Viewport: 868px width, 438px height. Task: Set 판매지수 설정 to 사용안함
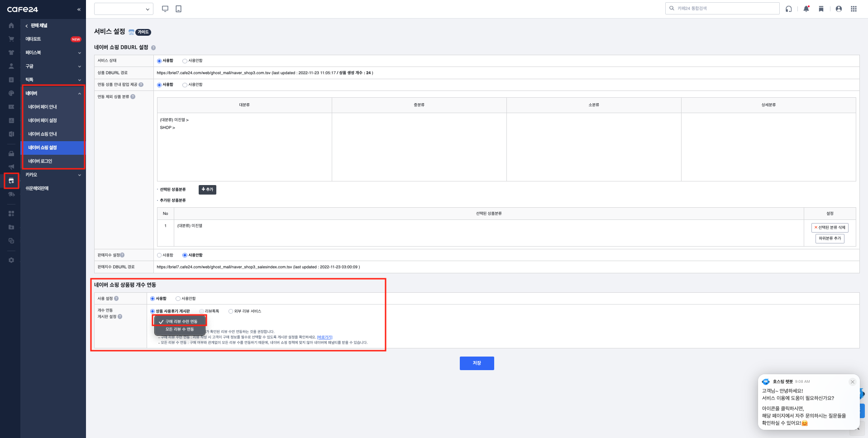point(185,255)
